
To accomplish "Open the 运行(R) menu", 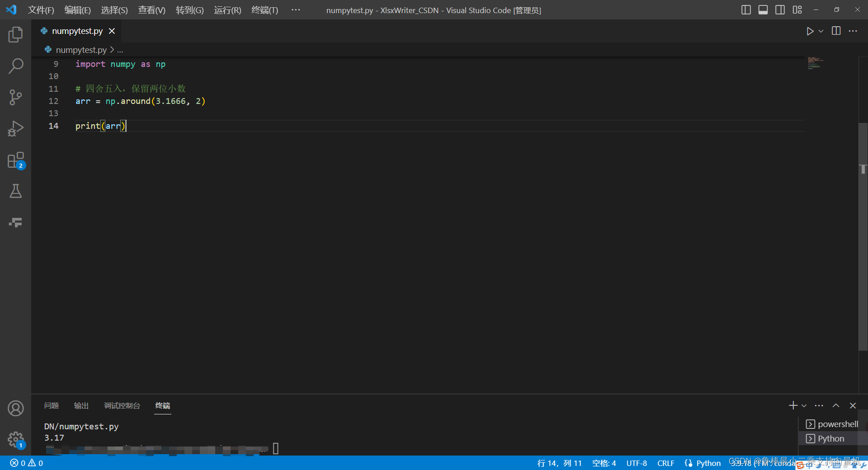I will point(228,10).
